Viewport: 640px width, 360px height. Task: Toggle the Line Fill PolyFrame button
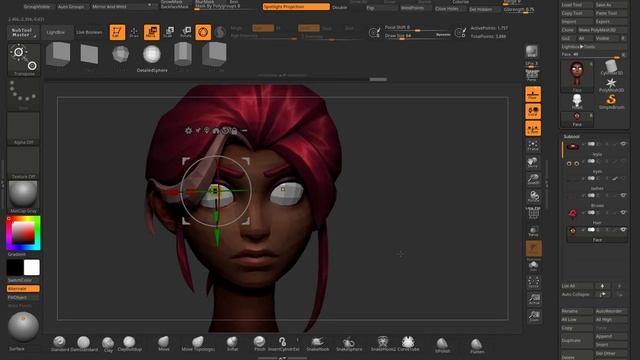tap(533, 213)
